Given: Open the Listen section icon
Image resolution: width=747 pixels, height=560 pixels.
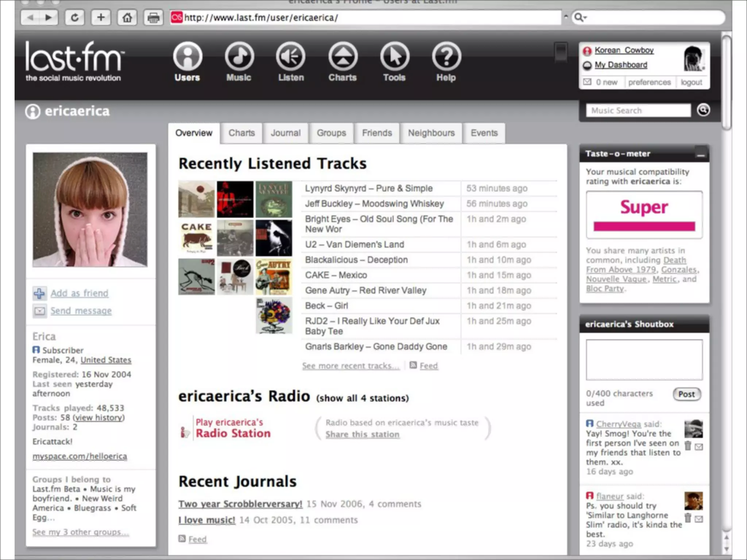Looking at the screenshot, I should (x=291, y=57).
